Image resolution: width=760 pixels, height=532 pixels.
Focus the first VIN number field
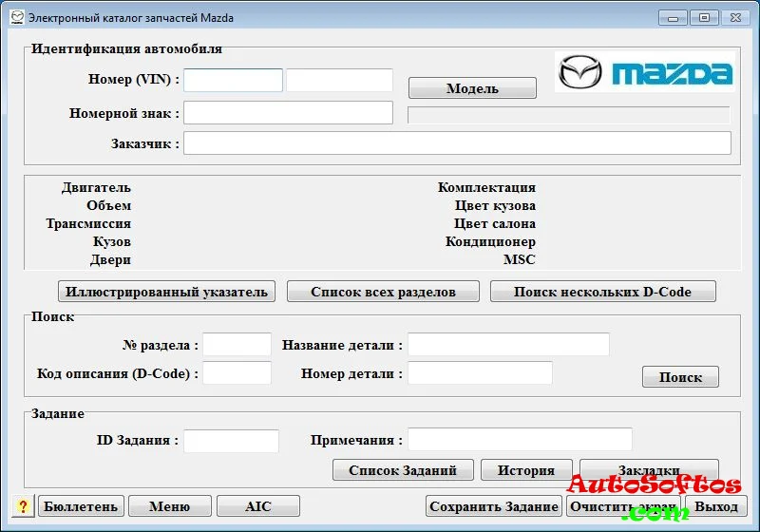234,80
